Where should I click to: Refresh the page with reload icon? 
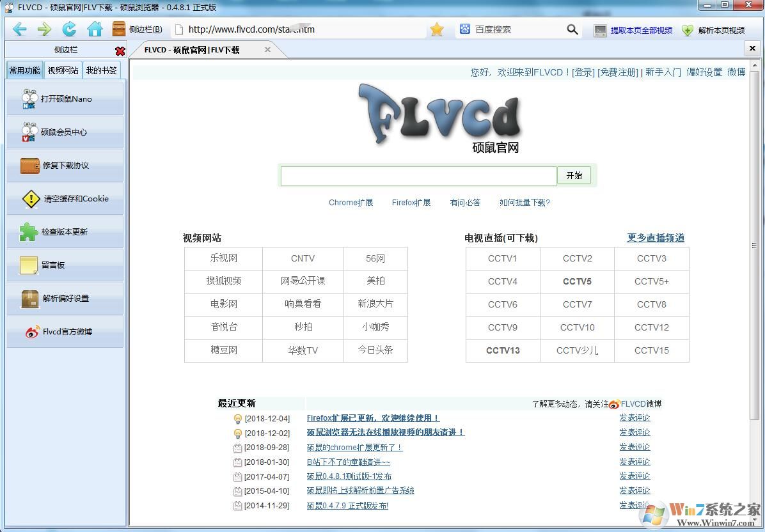[69, 29]
